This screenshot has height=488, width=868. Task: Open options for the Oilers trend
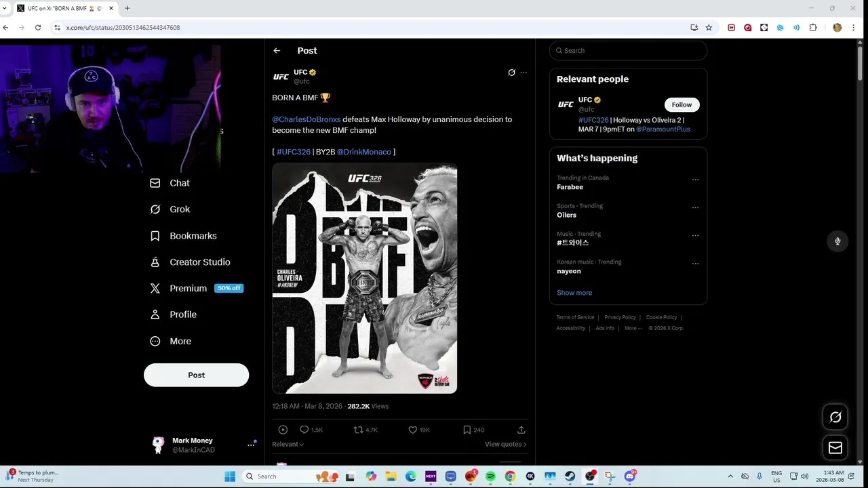[695, 207]
